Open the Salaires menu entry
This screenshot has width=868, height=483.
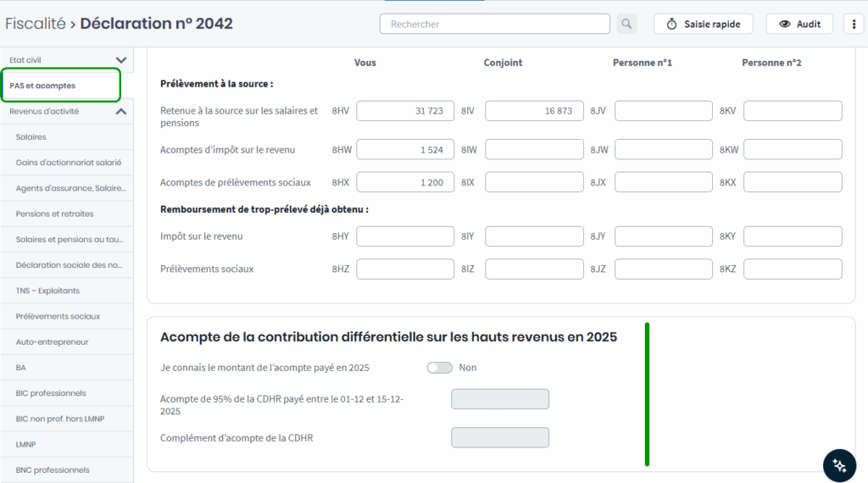(x=31, y=137)
